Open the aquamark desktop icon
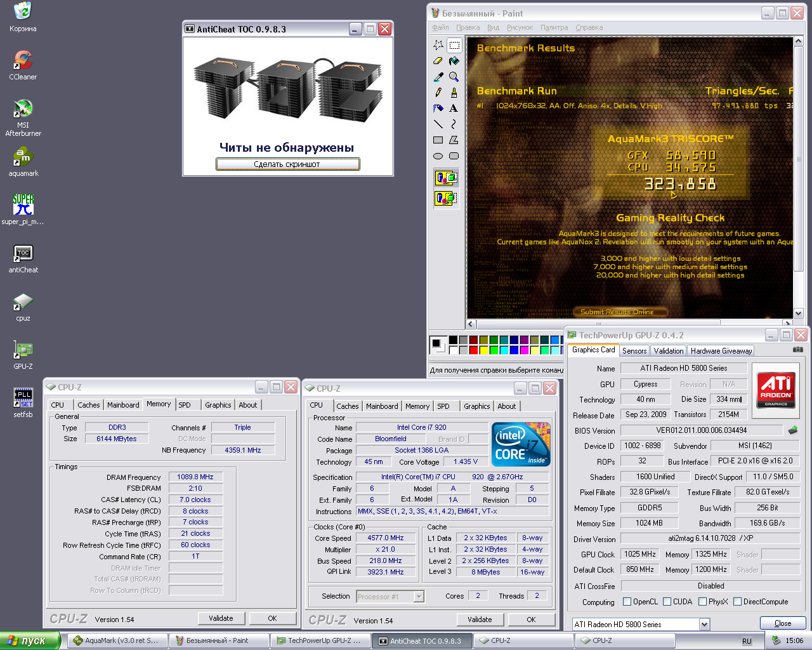812x650 pixels. point(23,162)
